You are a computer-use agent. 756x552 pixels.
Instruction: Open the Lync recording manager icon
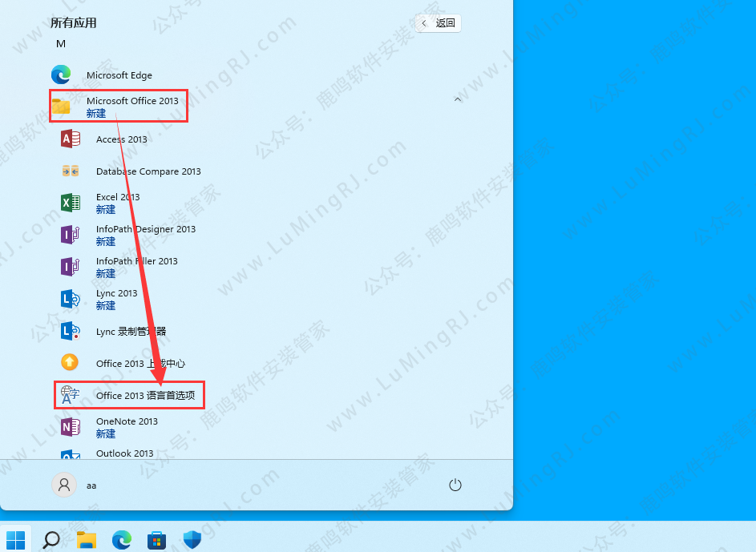click(71, 331)
